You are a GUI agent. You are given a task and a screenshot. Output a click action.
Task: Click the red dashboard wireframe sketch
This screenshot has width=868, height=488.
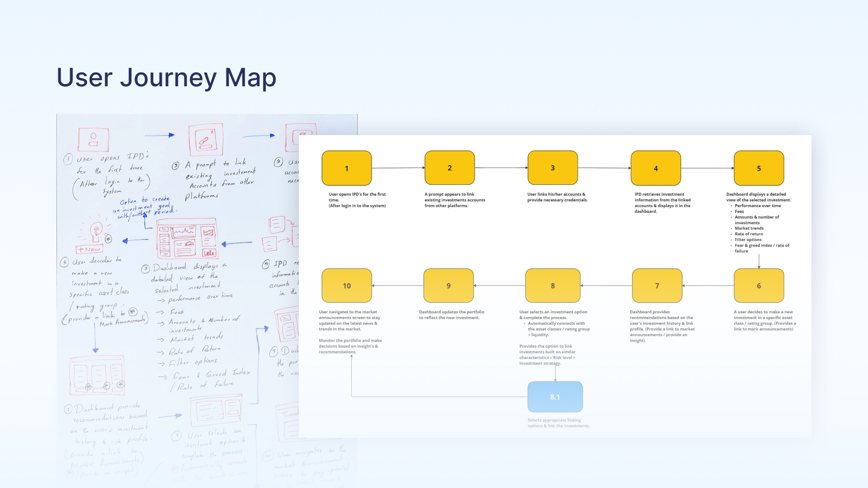[187, 238]
